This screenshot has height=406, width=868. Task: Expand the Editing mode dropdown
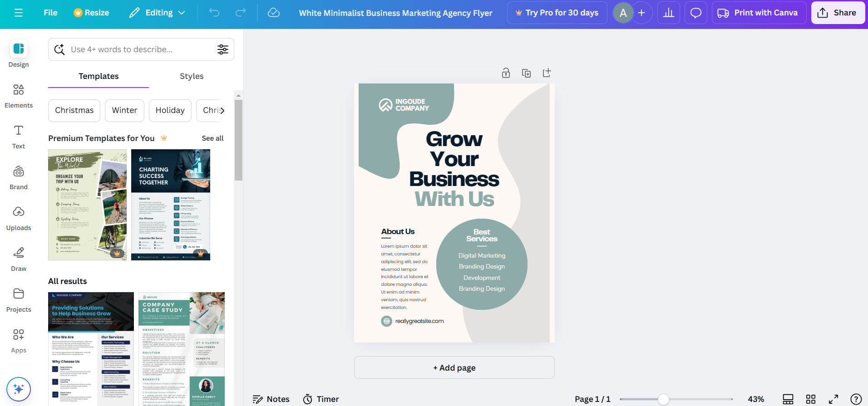point(157,13)
